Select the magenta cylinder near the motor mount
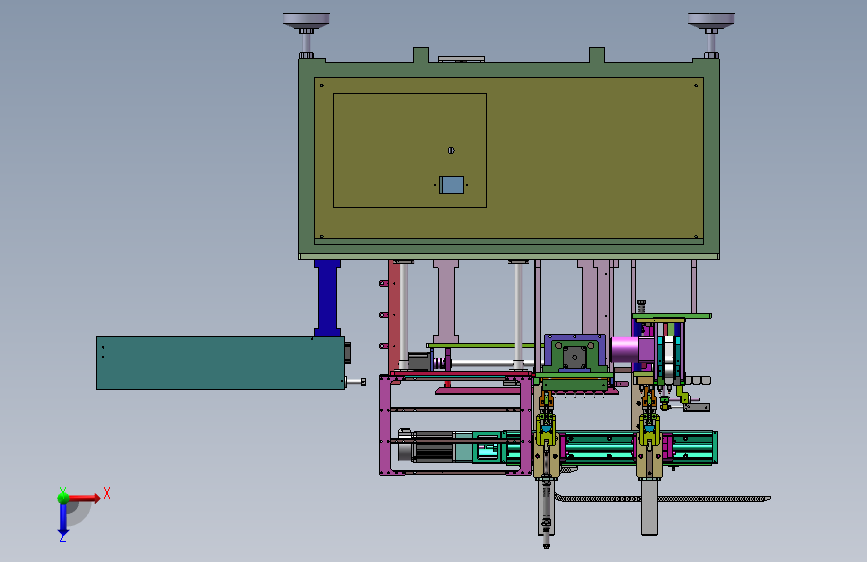This screenshot has width=867, height=562. (x=625, y=350)
